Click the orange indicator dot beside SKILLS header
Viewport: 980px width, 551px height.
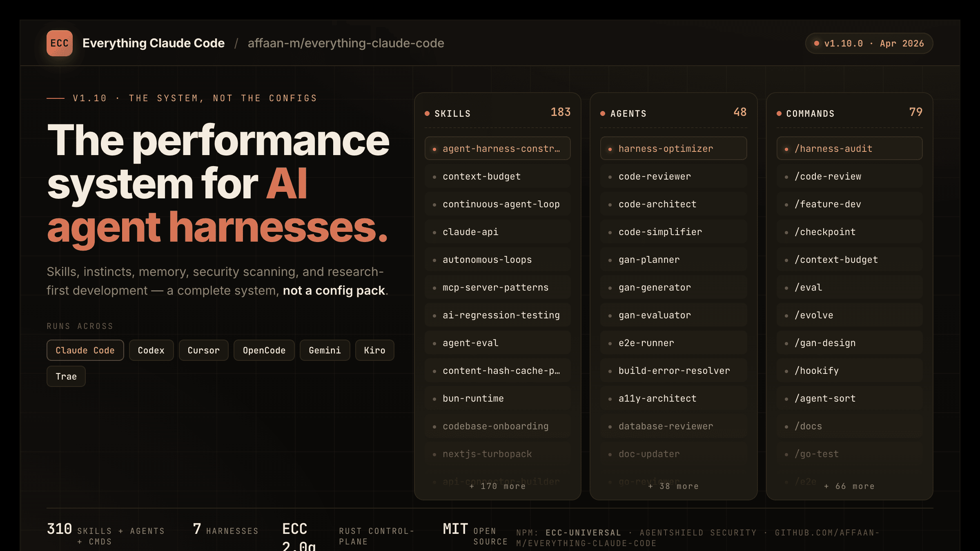click(428, 114)
